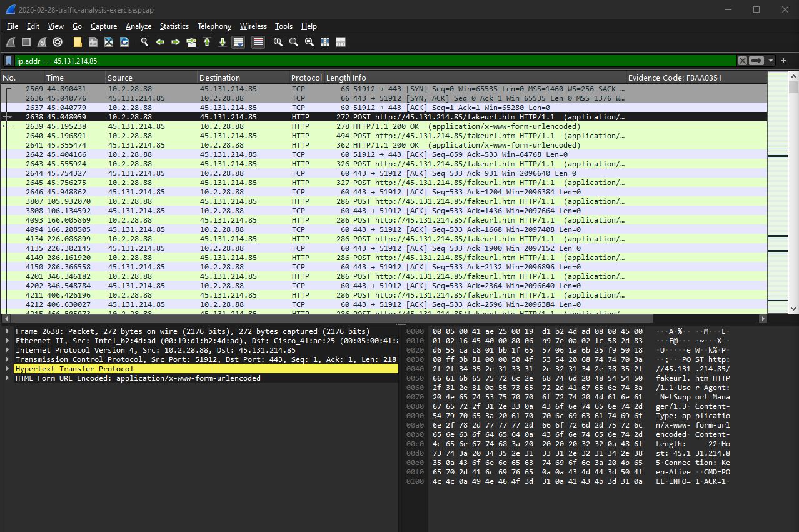Screen dimensions: 799x532
Task: Click the Reload capture file icon
Action: click(124, 42)
